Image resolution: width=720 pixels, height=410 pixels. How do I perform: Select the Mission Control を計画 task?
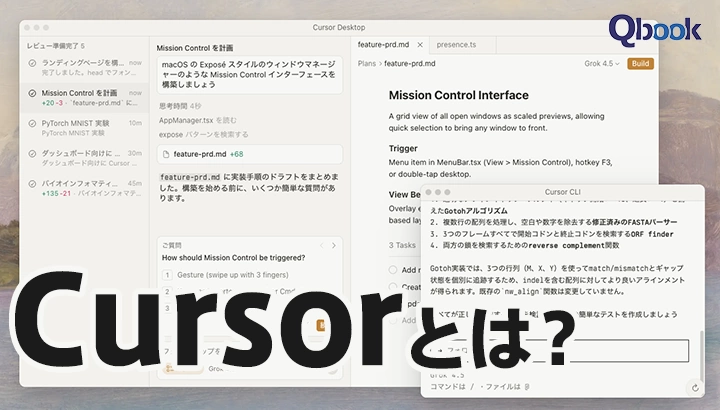point(85,98)
